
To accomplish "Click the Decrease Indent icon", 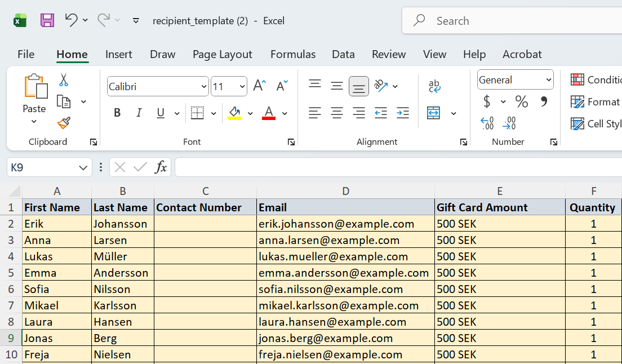I will [x=381, y=113].
